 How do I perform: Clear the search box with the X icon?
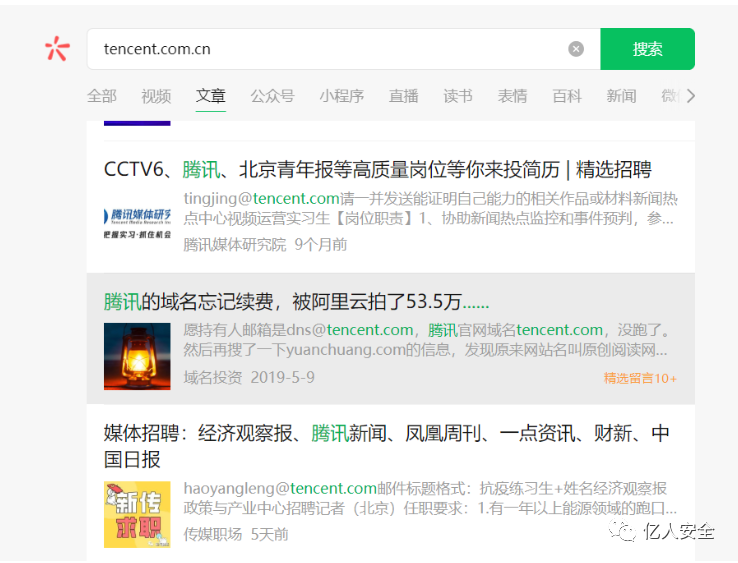click(x=576, y=49)
